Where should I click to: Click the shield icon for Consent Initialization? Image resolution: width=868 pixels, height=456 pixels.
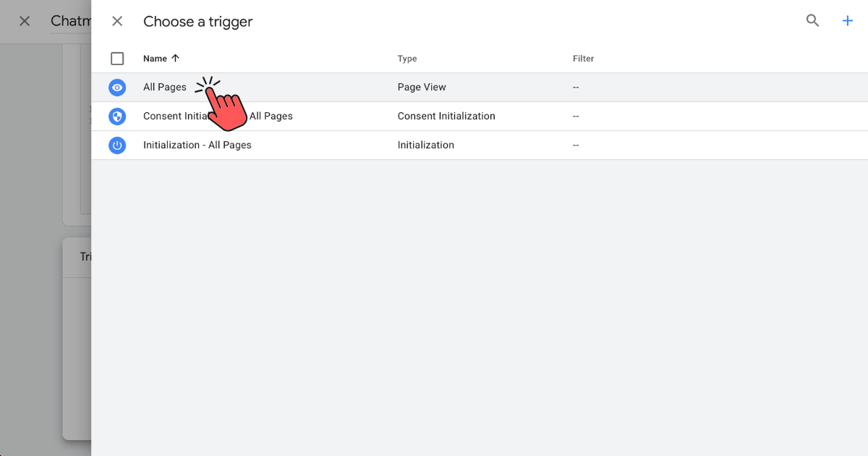pyautogui.click(x=117, y=117)
